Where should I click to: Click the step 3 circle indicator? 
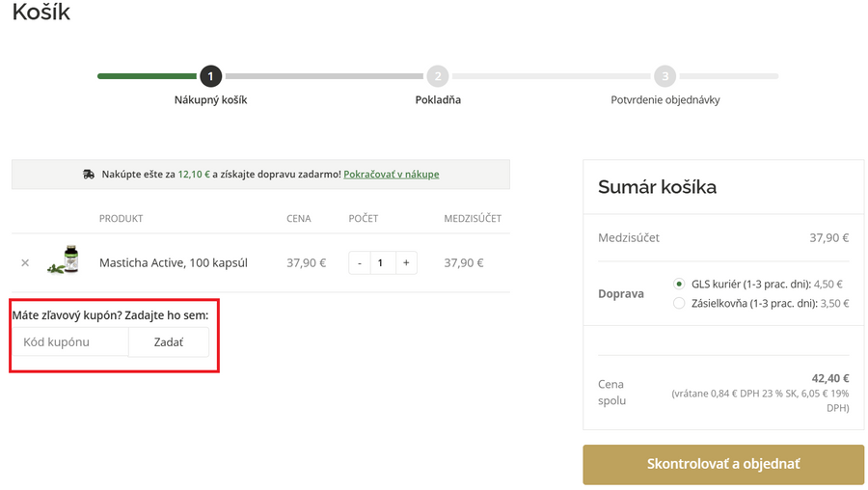pyautogui.click(x=665, y=76)
